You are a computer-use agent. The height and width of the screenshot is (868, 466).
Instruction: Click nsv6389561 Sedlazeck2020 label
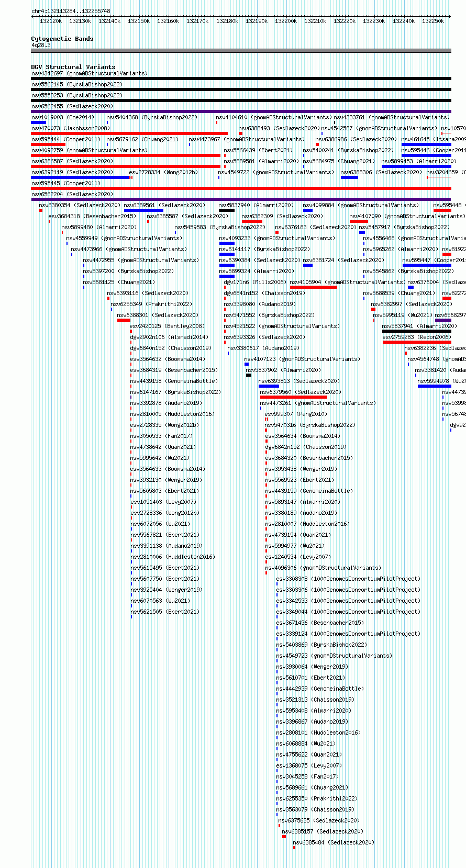[165, 205]
